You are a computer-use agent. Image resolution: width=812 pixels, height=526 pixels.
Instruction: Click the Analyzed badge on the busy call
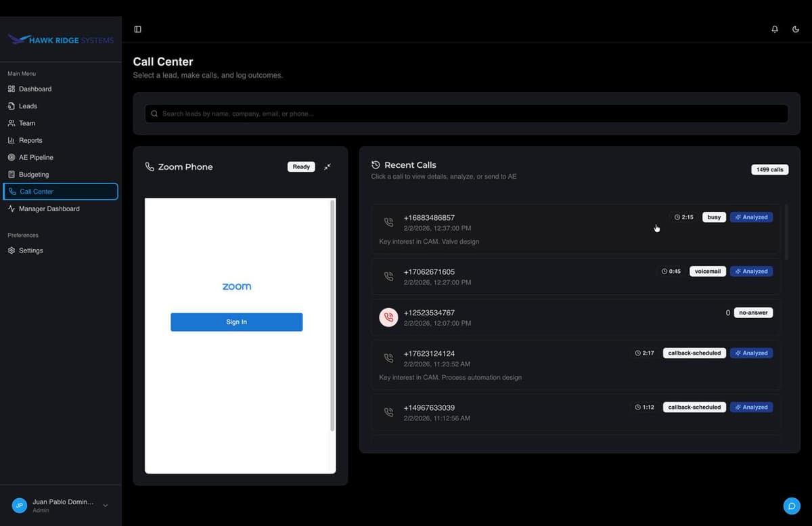751,217
